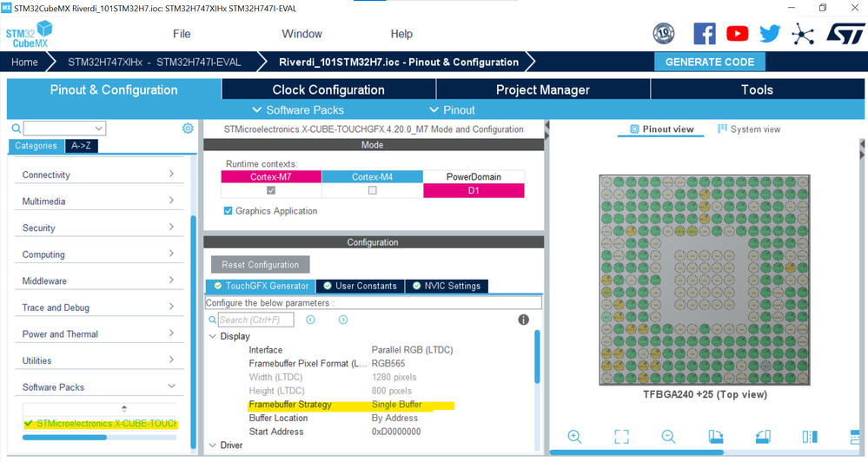Open the ST YouTube channel icon
Screen dimensions: 868x462
pyautogui.click(x=737, y=34)
